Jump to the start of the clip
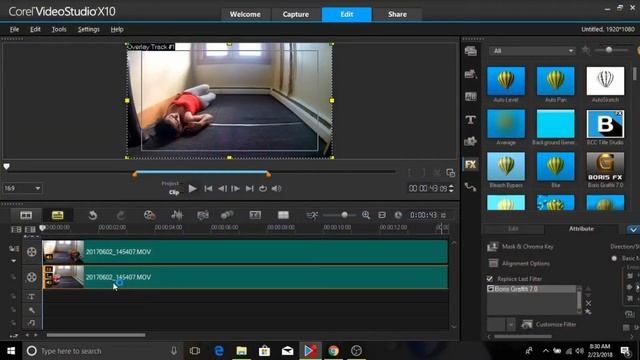The width and height of the screenshot is (640, 360). tap(208, 189)
